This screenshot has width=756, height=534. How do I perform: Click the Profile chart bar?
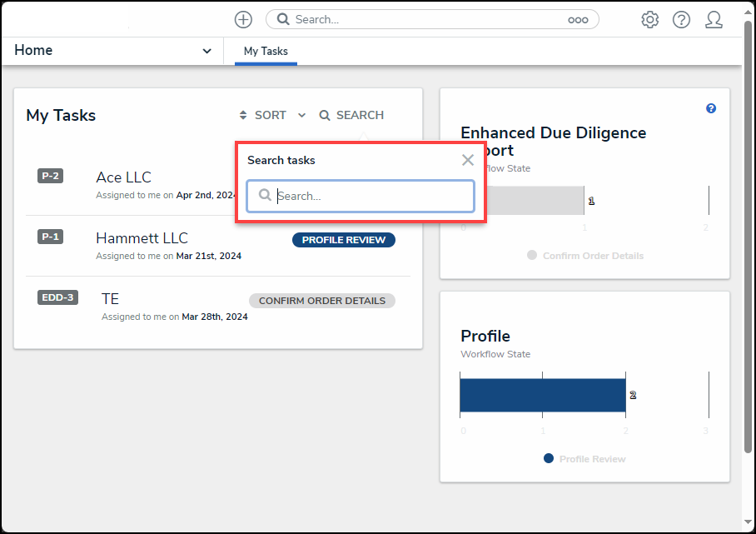tap(542, 395)
